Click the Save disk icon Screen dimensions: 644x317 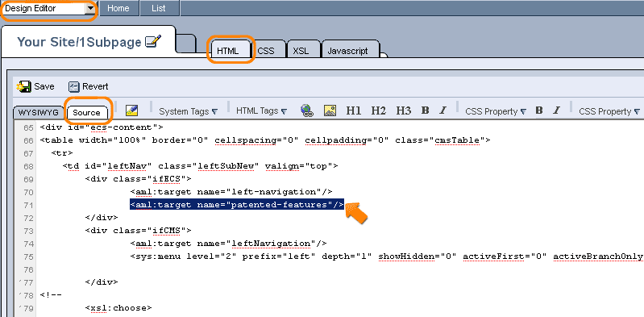click(24, 87)
